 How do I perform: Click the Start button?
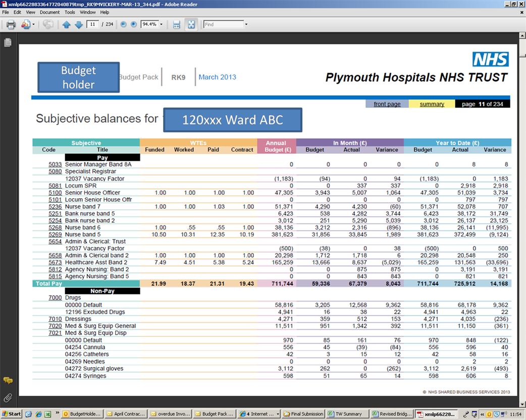tap(11, 414)
